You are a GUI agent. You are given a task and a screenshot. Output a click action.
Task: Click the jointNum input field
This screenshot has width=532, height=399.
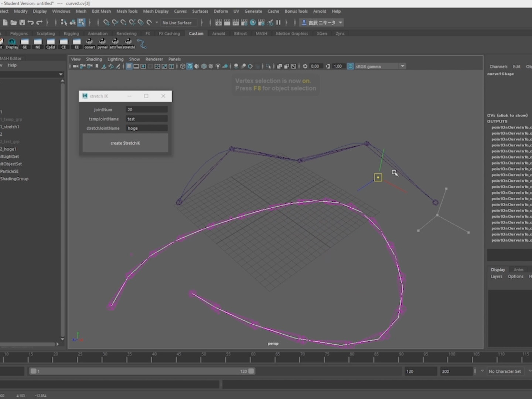147,110
